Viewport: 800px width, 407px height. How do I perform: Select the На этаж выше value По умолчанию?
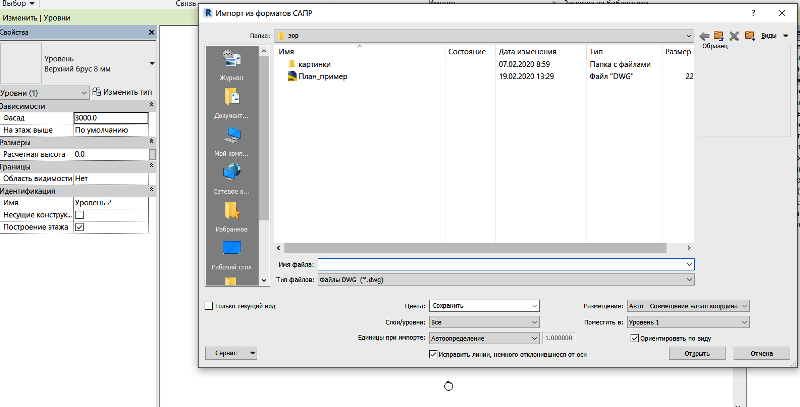click(x=111, y=130)
